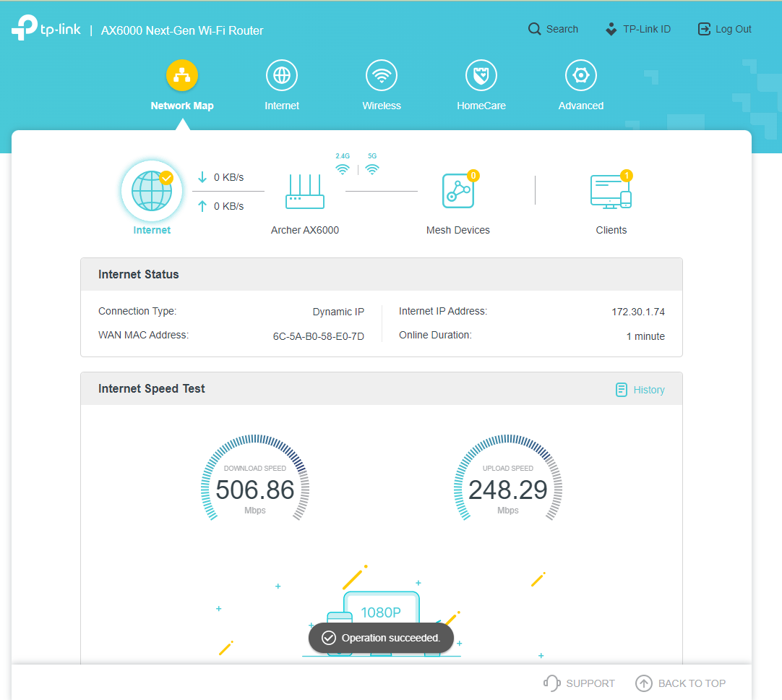782x700 pixels.
Task: Click the Internet Status section header
Action: click(382, 274)
